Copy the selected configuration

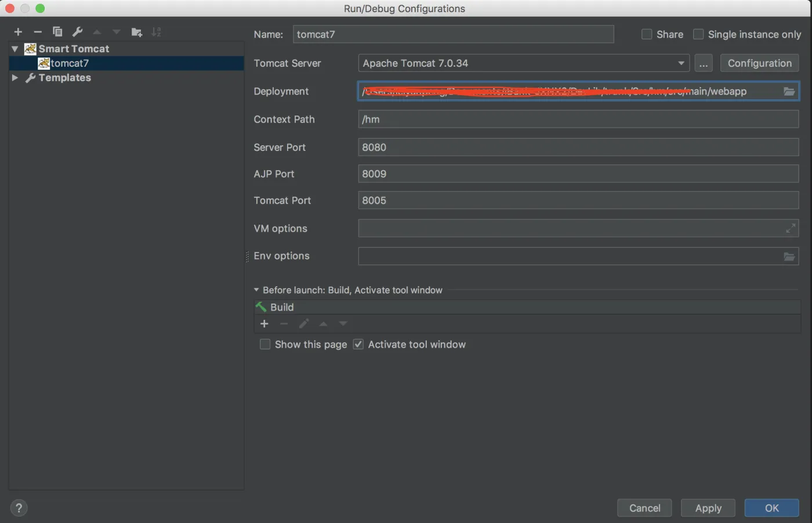[57, 32]
